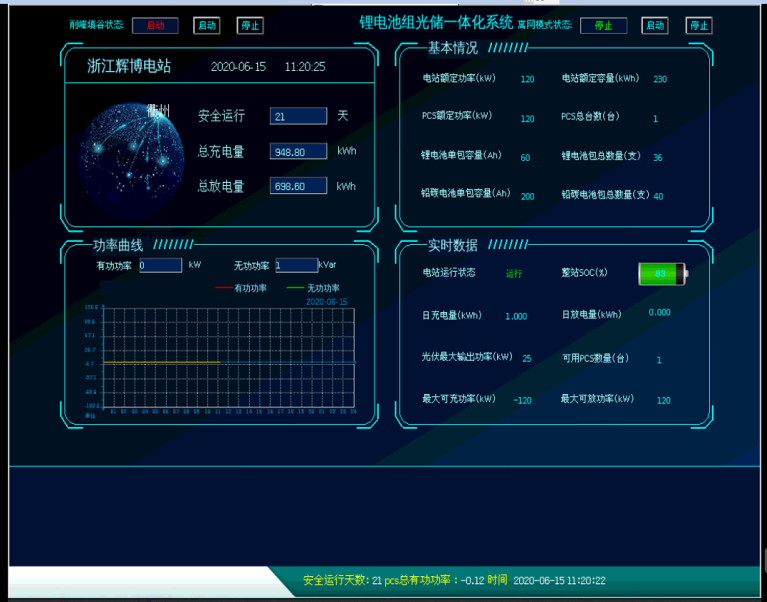The height and width of the screenshot is (602, 767).
Task: Click the globe graphic labeled 衢州
Action: click(x=132, y=159)
